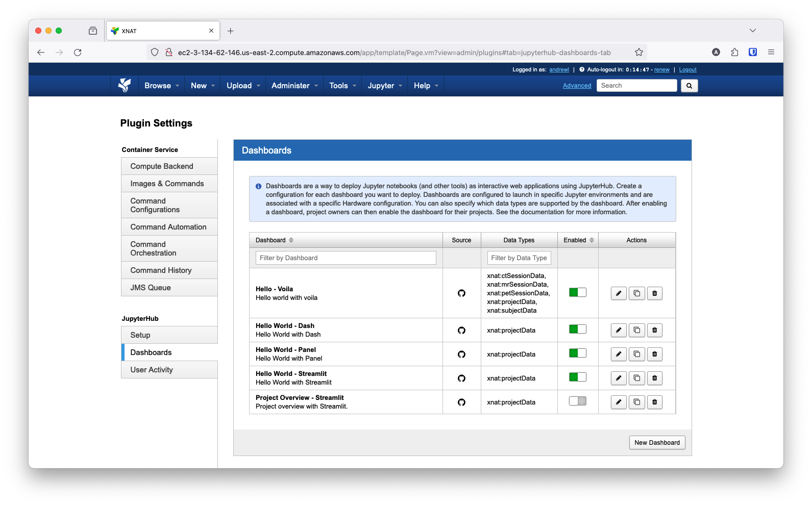Click the search magnifier button
The height and width of the screenshot is (506, 812).
689,86
